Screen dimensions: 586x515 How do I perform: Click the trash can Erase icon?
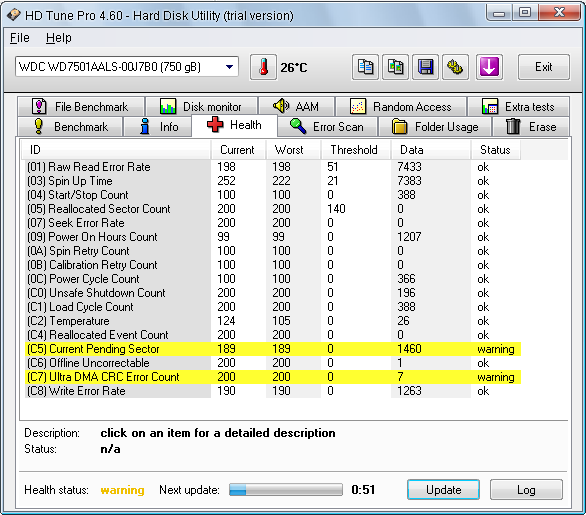(513, 126)
